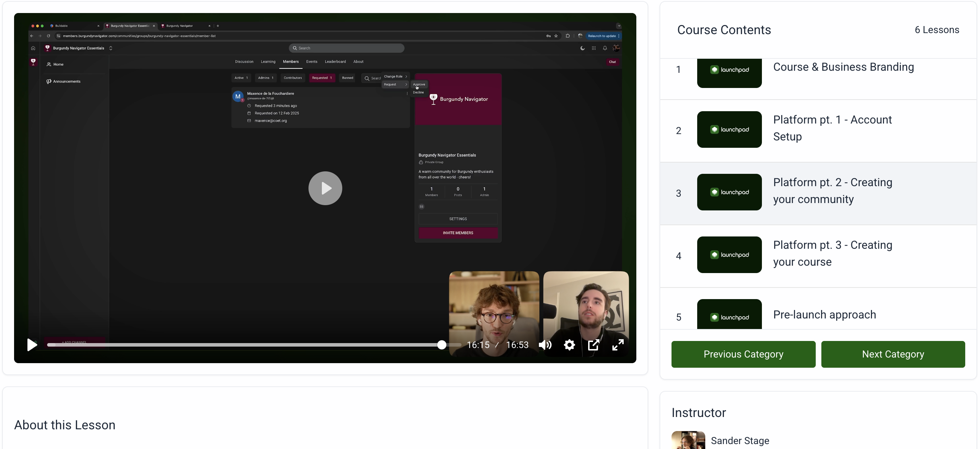The height and width of the screenshot is (449, 980).
Task: Click the launchpad thumbnail for lesson 3
Action: point(729,192)
